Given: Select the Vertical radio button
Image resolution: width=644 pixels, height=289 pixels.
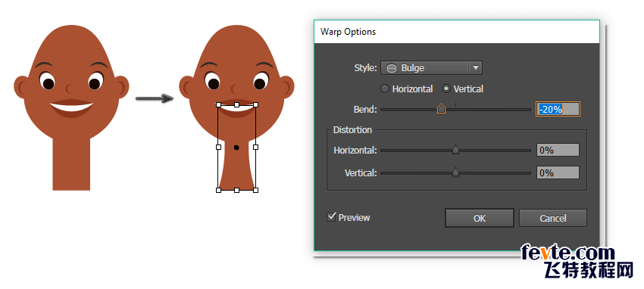Looking at the screenshot, I should [x=446, y=89].
